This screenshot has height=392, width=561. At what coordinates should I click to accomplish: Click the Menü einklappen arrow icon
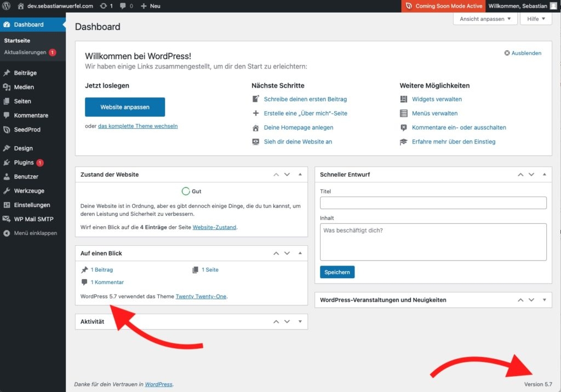click(x=7, y=233)
